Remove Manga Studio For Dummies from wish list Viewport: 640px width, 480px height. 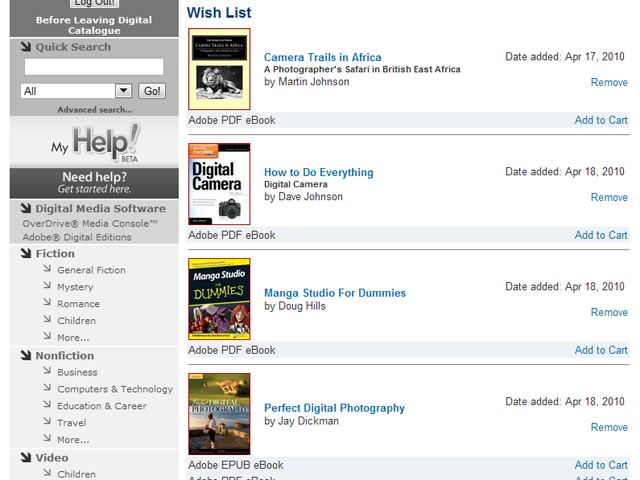click(609, 312)
